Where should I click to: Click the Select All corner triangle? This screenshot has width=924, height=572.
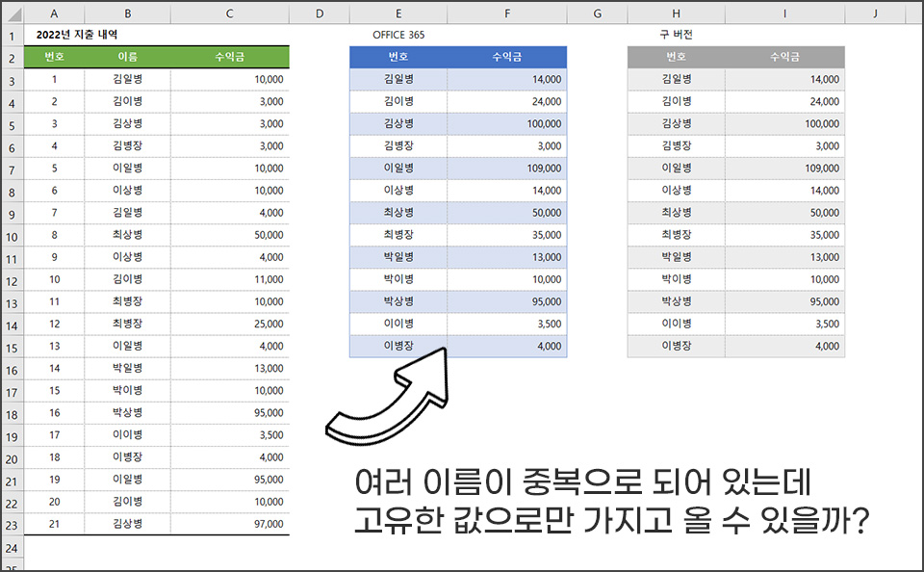pos(13,13)
